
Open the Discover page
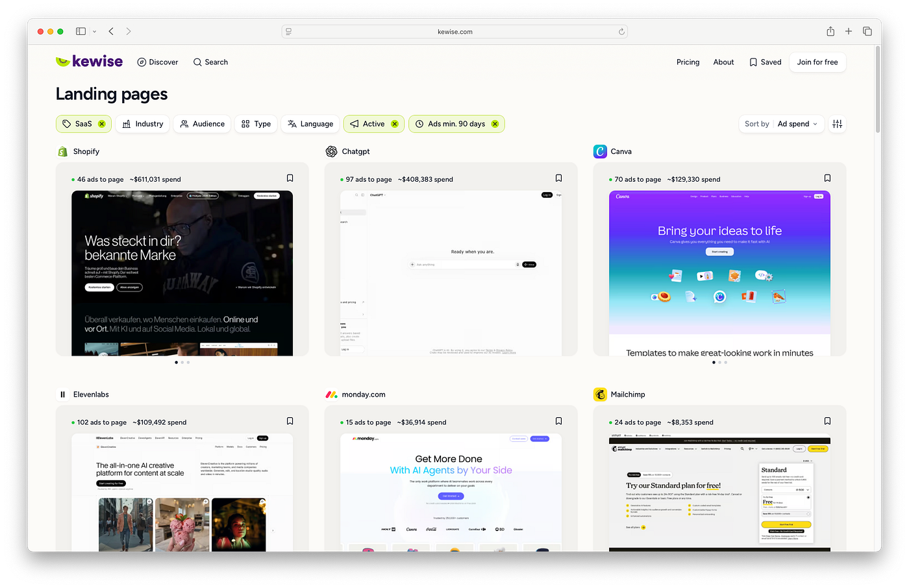click(x=158, y=62)
